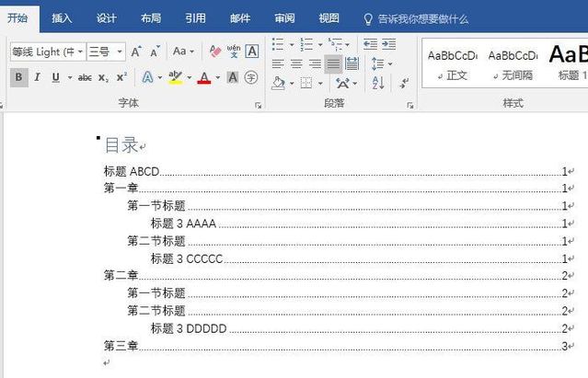Open the Font dialog launcher
The width and height of the screenshot is (588, 378).
(259, 106)
